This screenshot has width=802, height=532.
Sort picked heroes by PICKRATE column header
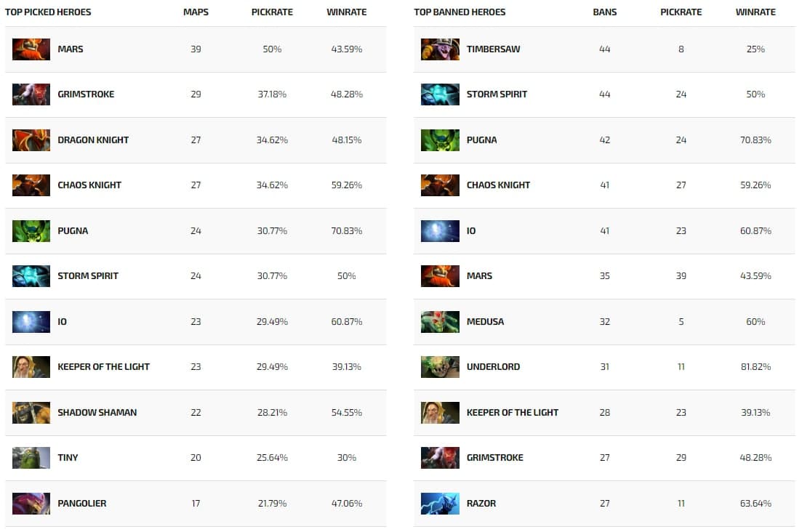click(x=272, y=12)
